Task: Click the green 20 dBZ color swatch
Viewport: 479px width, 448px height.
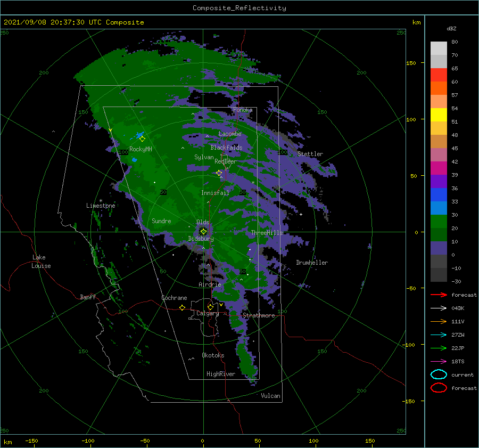Action: tap(439, 221)
